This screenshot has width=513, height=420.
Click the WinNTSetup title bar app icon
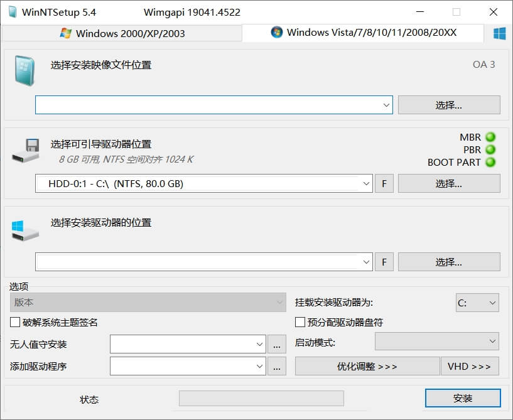click(x=13, y=12)
